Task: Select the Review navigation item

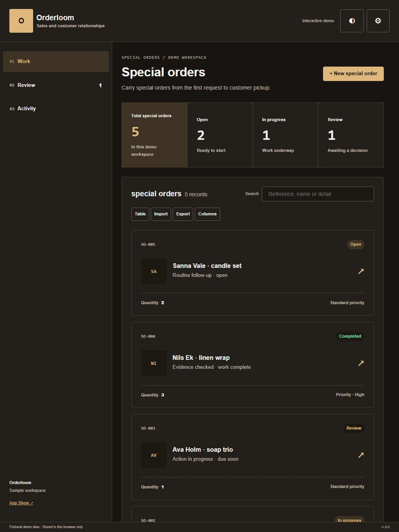Action: point(56,85)
